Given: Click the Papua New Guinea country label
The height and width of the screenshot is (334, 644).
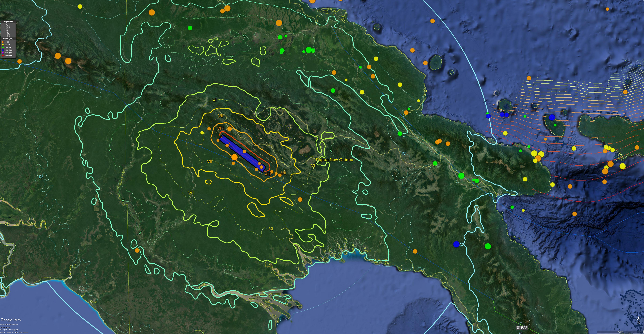Looking at the screenshot, I should click(334, 160).
